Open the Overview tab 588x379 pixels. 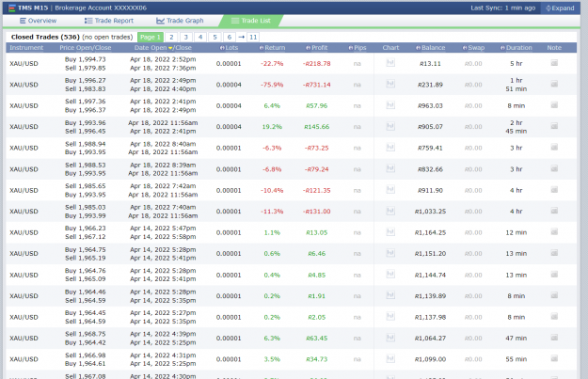pyautogui.click(x=38, y=21)
